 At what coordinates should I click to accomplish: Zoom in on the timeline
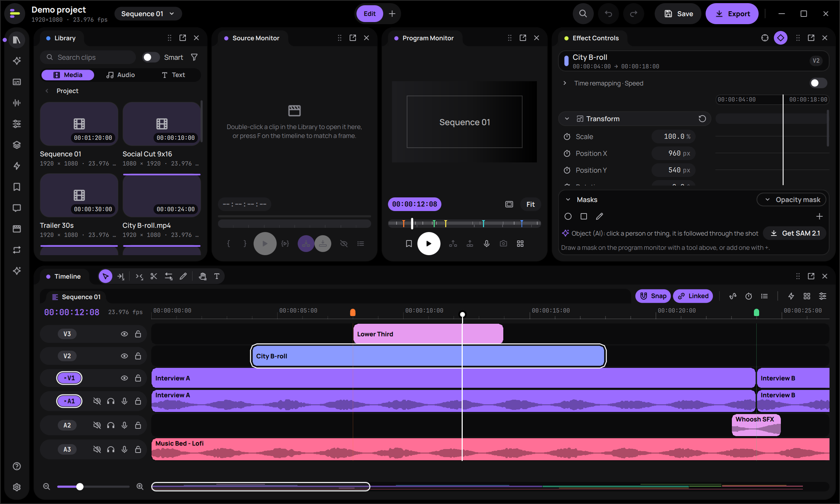coord(140,486)
